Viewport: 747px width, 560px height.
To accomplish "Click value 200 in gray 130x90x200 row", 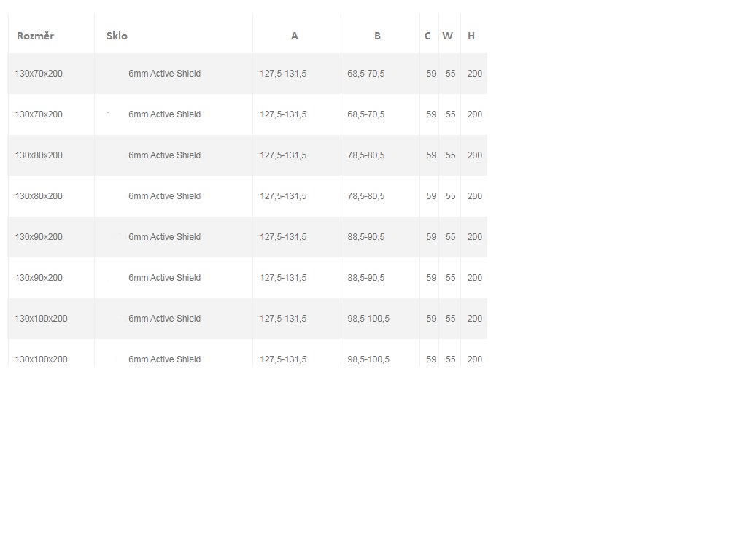I will (x=474, y=237).
